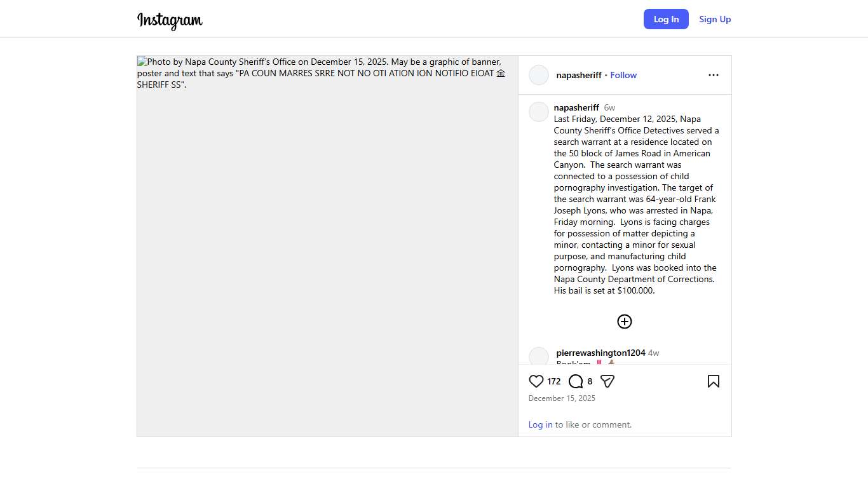Load more comments with the plus circle
The image size is (868, 488).
coord(625,322)
